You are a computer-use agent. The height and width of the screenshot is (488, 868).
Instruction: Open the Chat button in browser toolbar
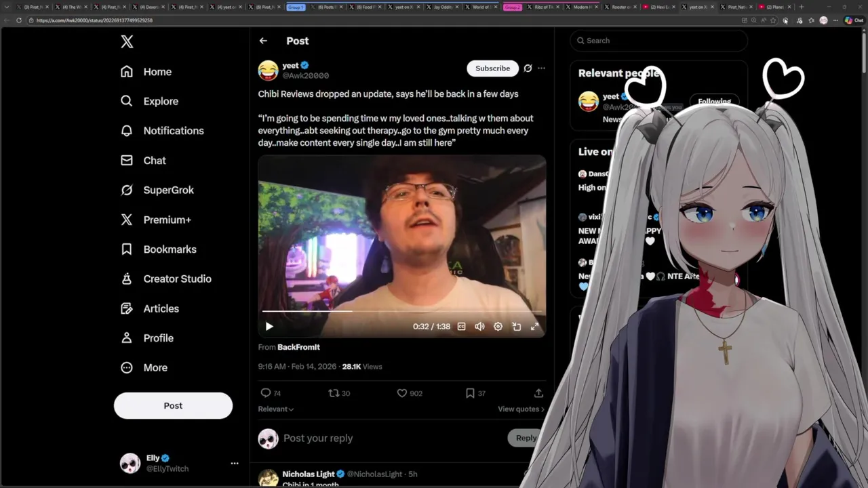point(854,20)
